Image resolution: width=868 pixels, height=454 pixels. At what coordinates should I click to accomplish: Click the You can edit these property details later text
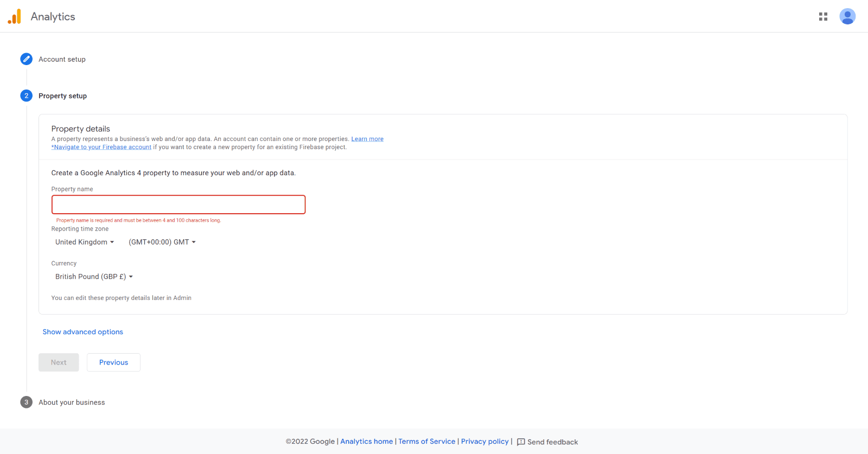pos(122,298)
